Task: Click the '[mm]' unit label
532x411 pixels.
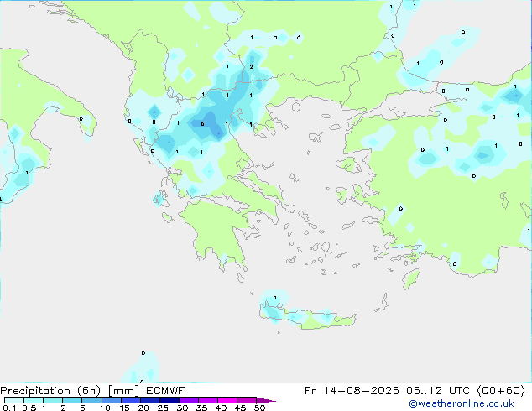Action: point(123,391)
